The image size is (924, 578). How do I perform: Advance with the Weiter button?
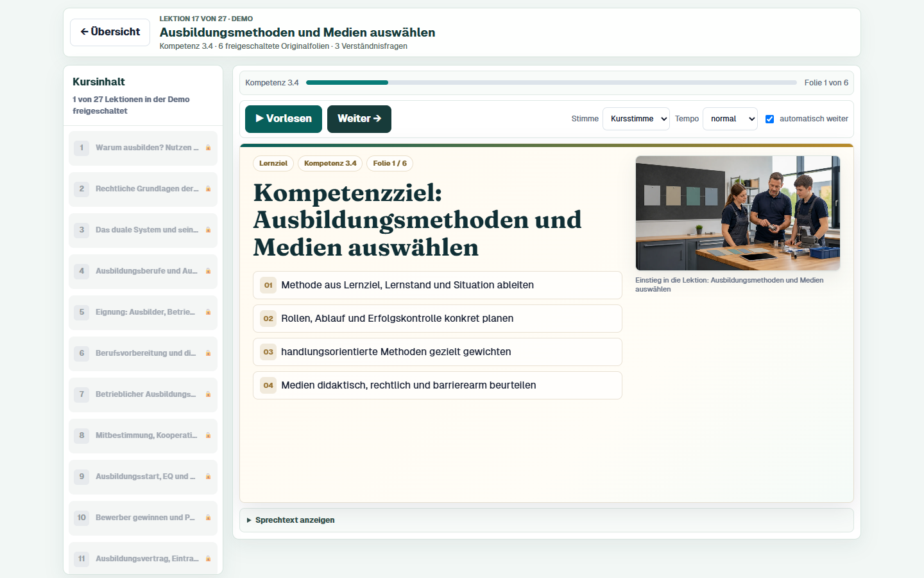pyautogui.click(x=359, y=119)
